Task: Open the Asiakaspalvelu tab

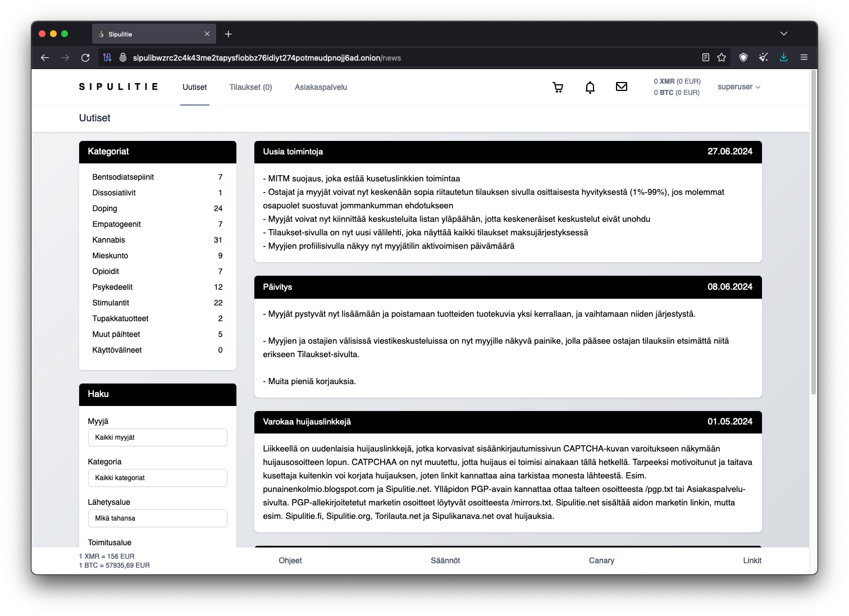Action: click(321, 87)
